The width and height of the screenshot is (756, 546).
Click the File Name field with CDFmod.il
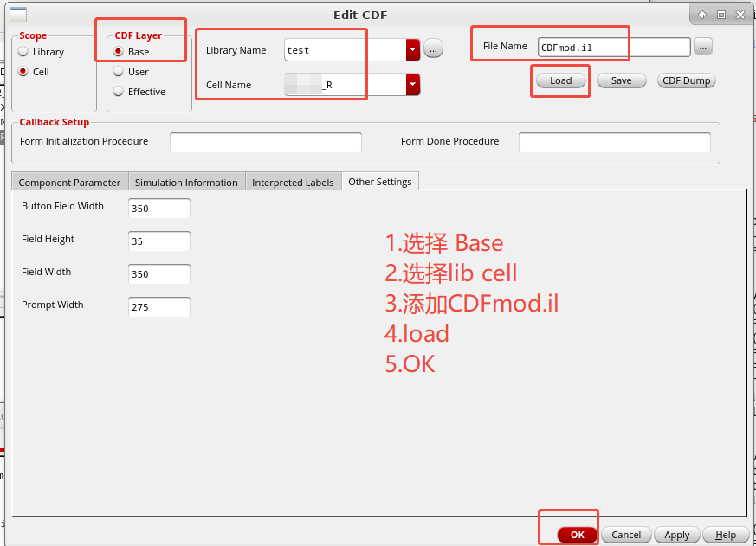614,48
